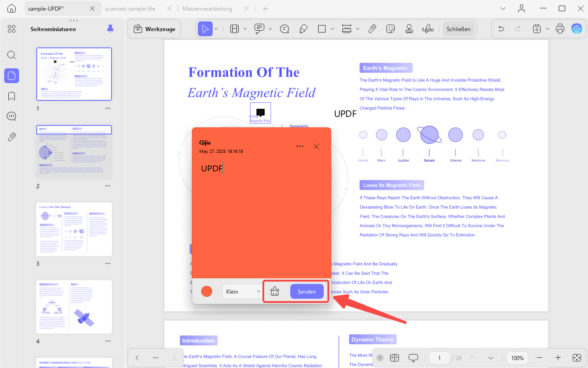This screenshot has height=368, width=588.
Task: Change the note color via orange swatch
Action: pyautogui.click(x=207, y=291)
